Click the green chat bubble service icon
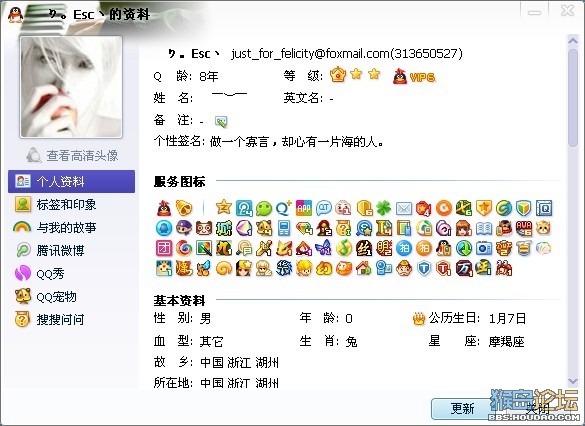The width and height of the screenshot is (585, 426). (x=264, y=208)
